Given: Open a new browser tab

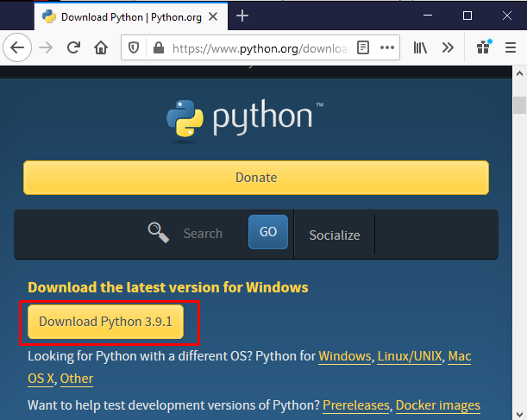Looking at the screenshot, I should pyautogui.click(x=242, y=16).
